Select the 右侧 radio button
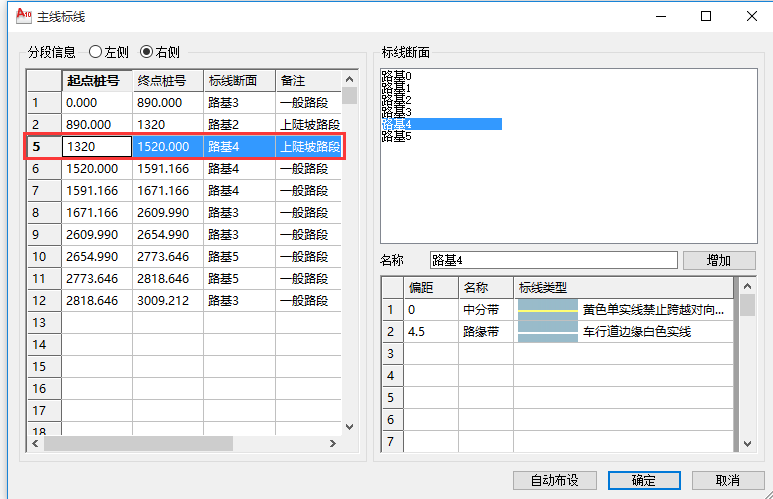 click(x=147, y=52)
